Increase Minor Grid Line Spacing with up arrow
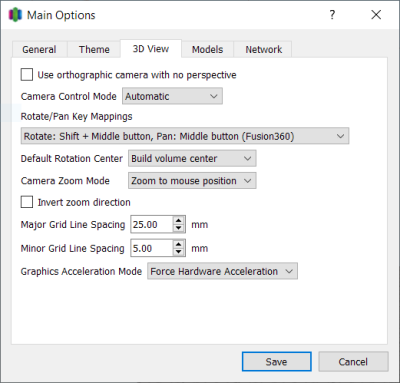Screen dimensions: 400x383 pyautogui.click(x=179, y=244)
